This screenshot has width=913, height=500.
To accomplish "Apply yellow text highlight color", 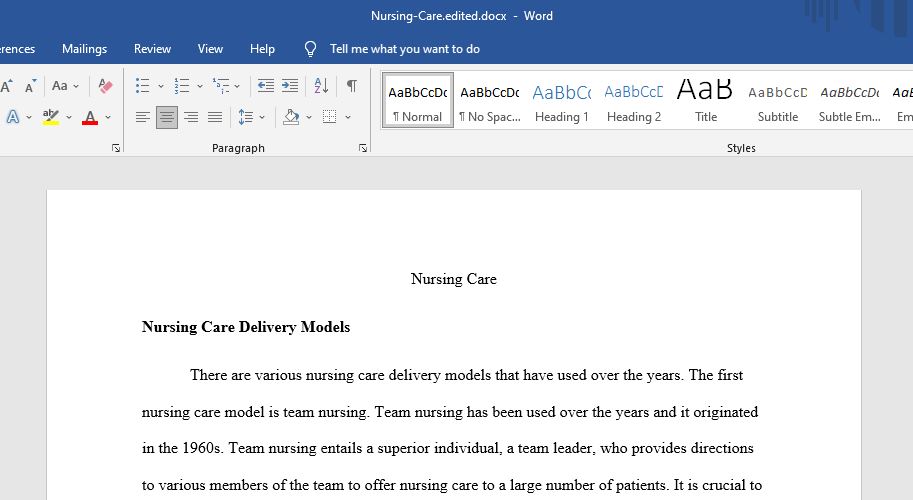I will tap(51, 117).
